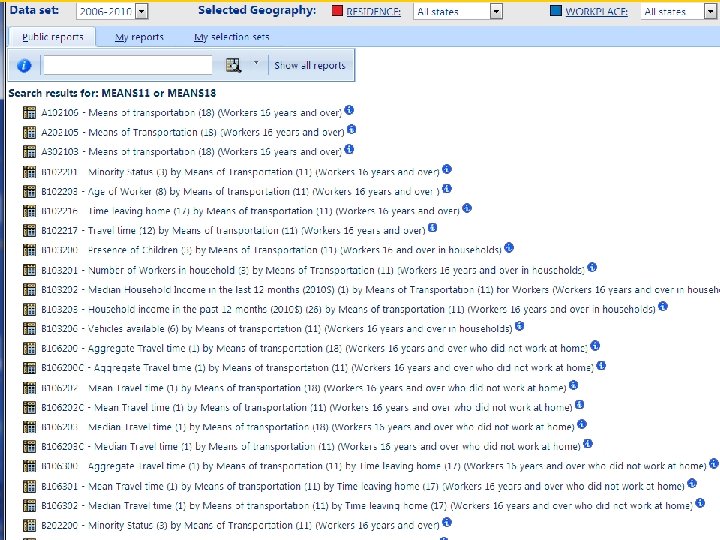720x540 pixels.
Task: Show info for Presence of Children report
Action: (x=509, y=247)
